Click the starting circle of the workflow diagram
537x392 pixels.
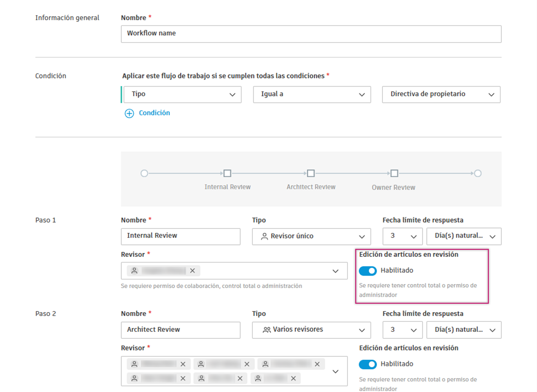[144, 173]
